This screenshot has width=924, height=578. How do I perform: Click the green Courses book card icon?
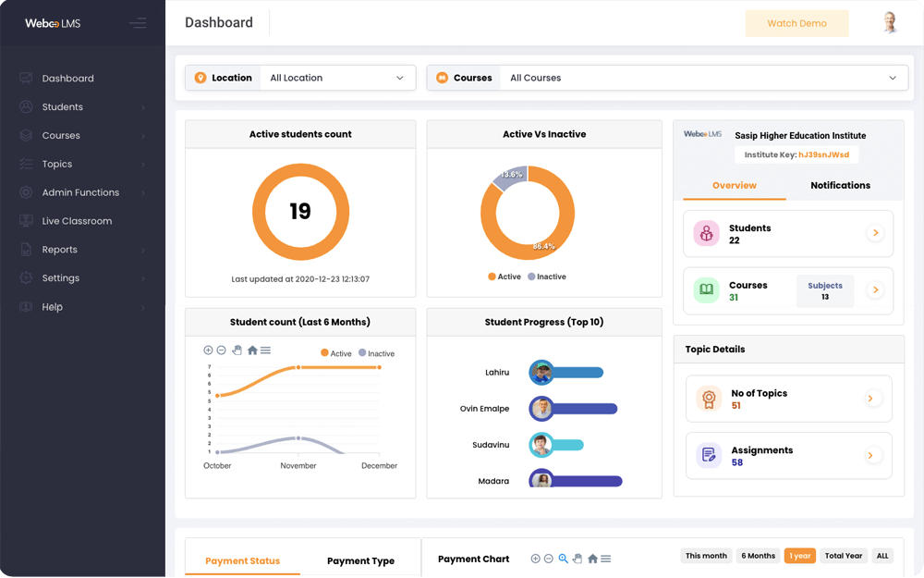pos(706,289)
